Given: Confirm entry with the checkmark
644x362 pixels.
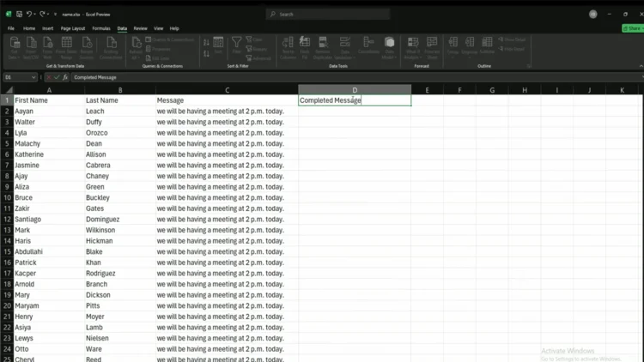Looking at the screenshot, I should (x=57, y=77).
